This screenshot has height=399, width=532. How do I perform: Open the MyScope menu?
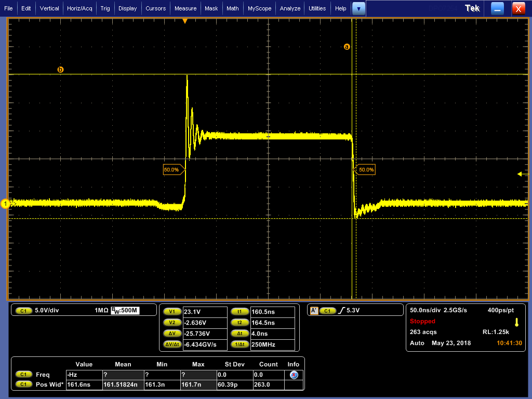click(x=259, y=8)
